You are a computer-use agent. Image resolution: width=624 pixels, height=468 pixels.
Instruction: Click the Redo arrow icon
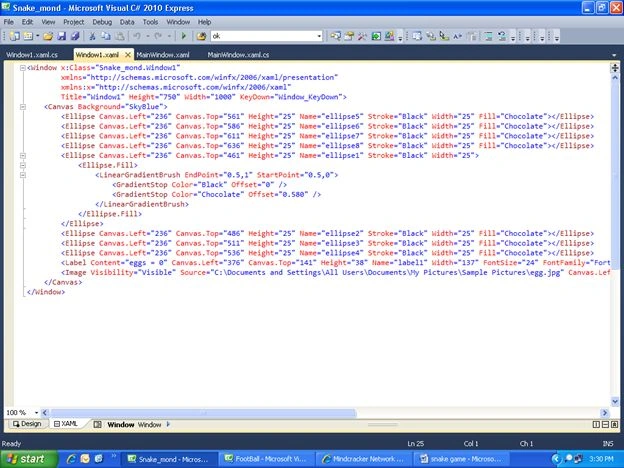click(x=158, y=36)
